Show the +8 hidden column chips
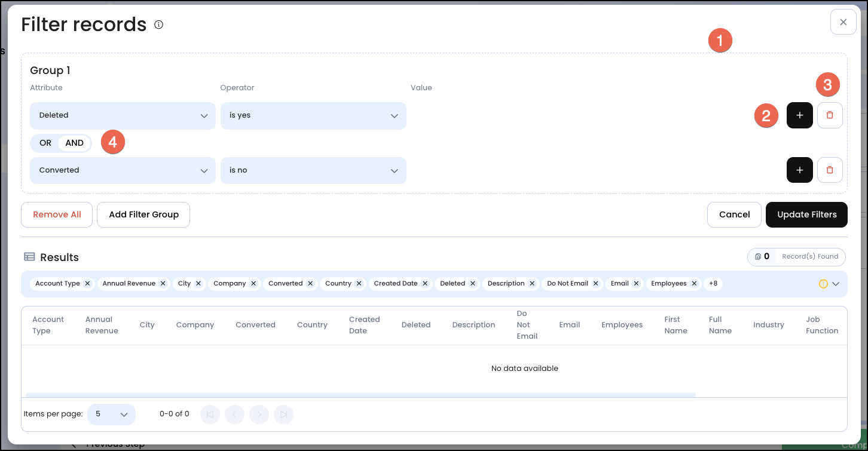 click(x=713, y=284)
